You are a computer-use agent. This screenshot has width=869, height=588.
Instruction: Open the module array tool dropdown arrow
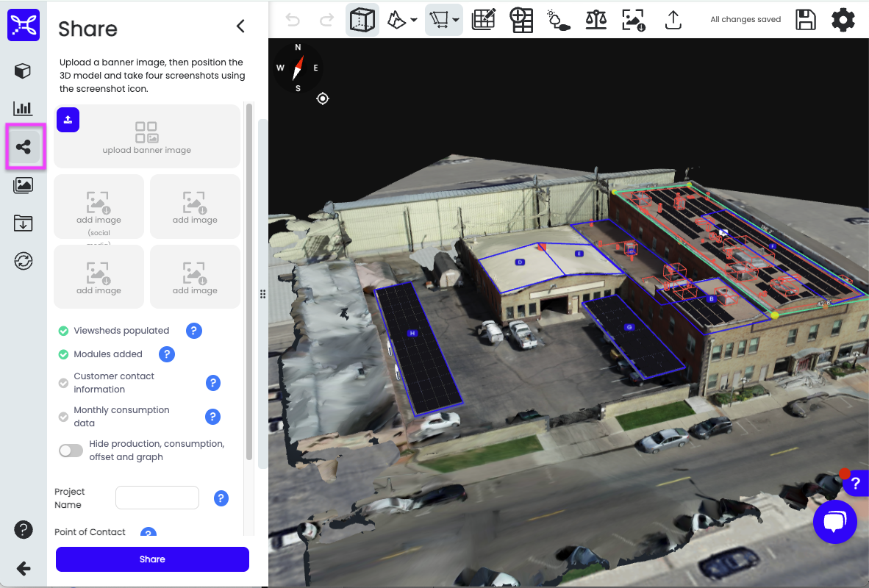457,21
